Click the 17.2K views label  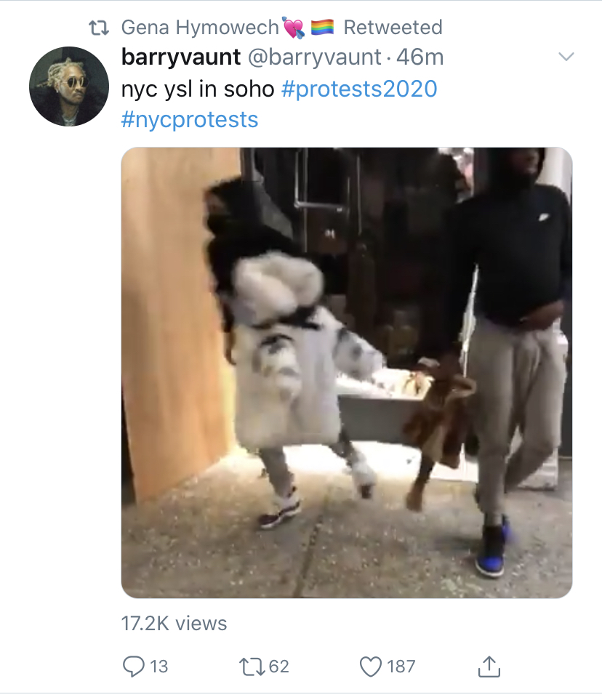coord(174,623)
